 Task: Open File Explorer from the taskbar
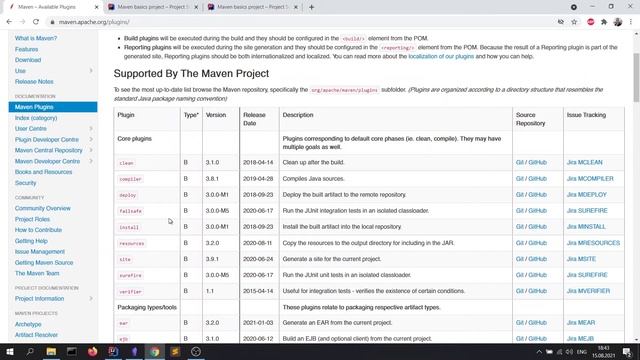pos(51,351)
